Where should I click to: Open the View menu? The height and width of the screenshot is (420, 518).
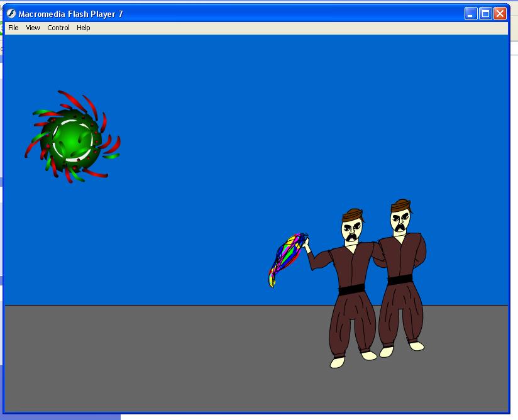click(x=33, y=28)
